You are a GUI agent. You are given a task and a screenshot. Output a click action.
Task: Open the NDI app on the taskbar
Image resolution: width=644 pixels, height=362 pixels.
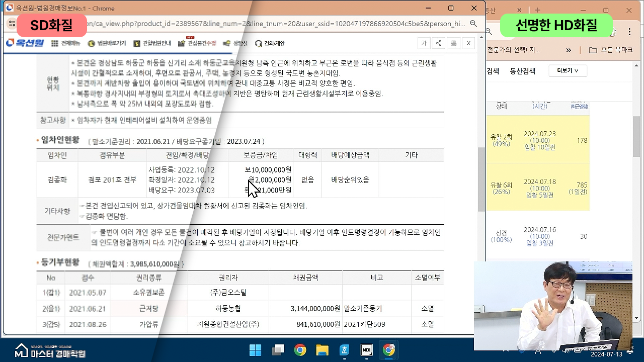coord(366,350)
